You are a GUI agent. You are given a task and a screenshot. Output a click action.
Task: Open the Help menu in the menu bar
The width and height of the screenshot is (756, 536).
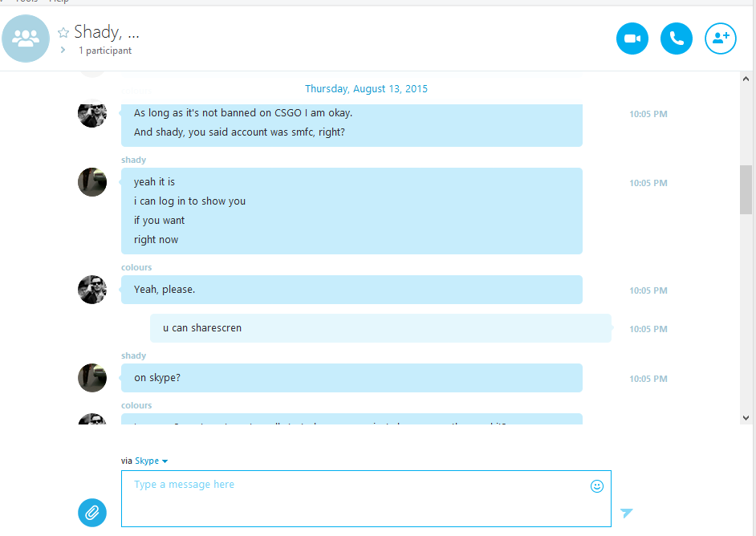pyautogui.click(x=59, y=2)
